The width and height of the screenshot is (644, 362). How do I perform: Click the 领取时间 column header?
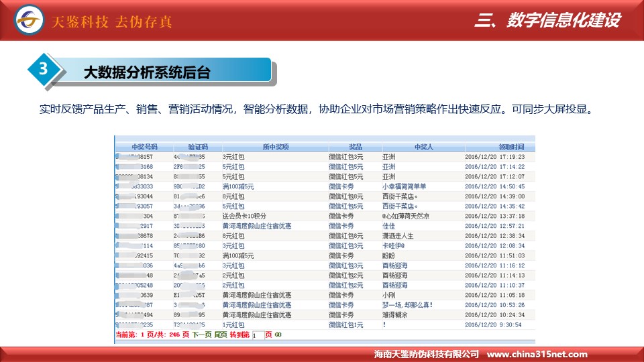(499, 147)
